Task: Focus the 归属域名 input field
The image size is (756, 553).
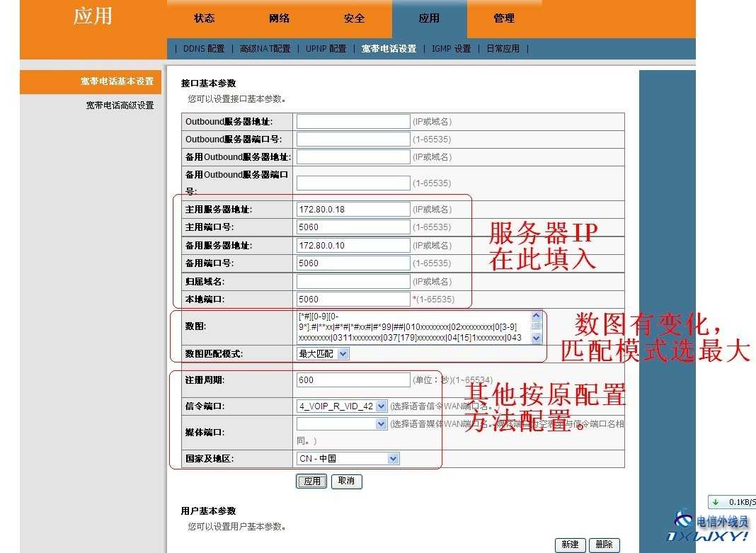Action: point(353,282)
